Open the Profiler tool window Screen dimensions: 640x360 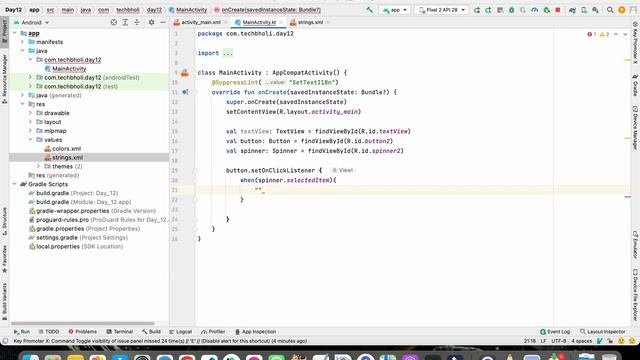213,332
